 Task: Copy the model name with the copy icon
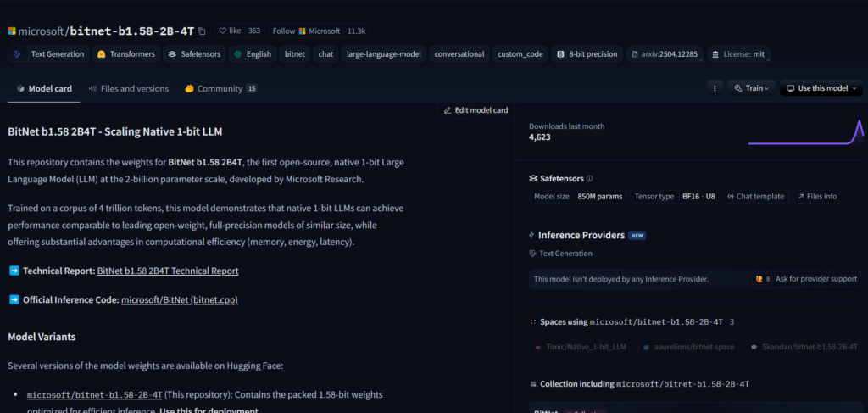[x=202, y=31]
